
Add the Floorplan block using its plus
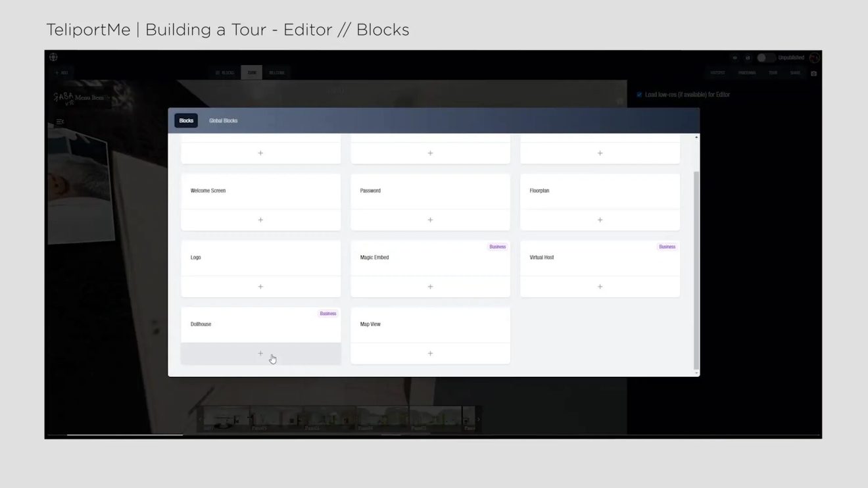pyautogui.click(x=600, y=220)
